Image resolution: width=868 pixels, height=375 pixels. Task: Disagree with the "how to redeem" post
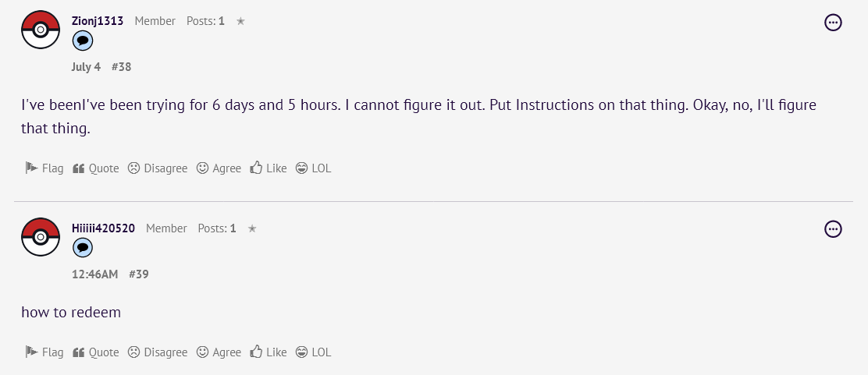[158, 352]
